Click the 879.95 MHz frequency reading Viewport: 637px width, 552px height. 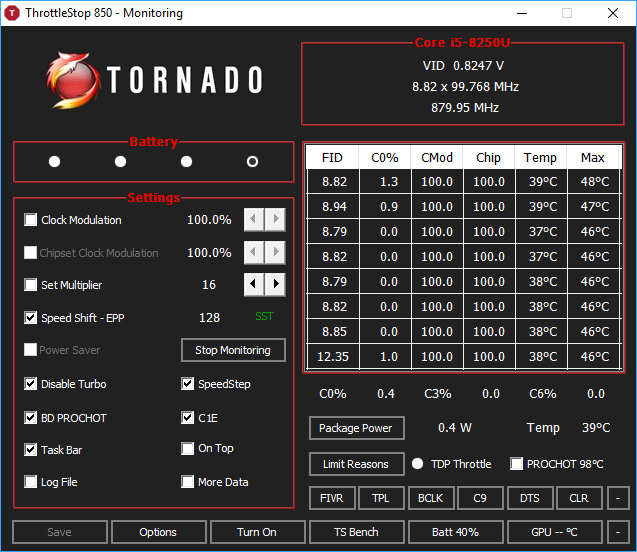[x=465, y=108]
